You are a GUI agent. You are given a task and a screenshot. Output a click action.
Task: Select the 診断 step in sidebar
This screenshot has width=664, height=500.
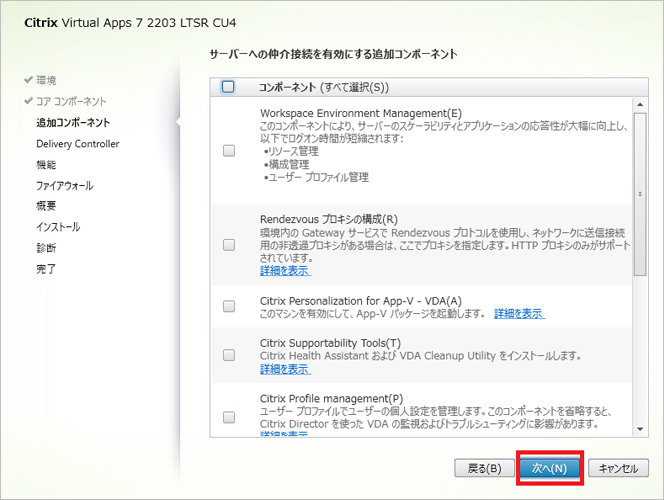46,248
